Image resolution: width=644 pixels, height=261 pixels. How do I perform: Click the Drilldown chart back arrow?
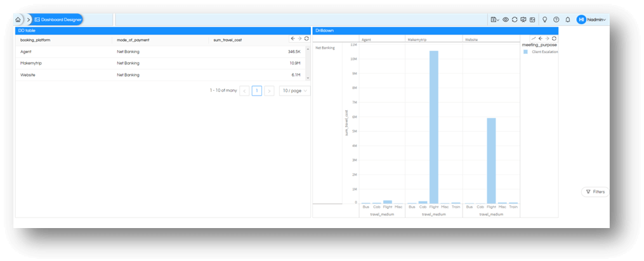[x=541, y=38]
